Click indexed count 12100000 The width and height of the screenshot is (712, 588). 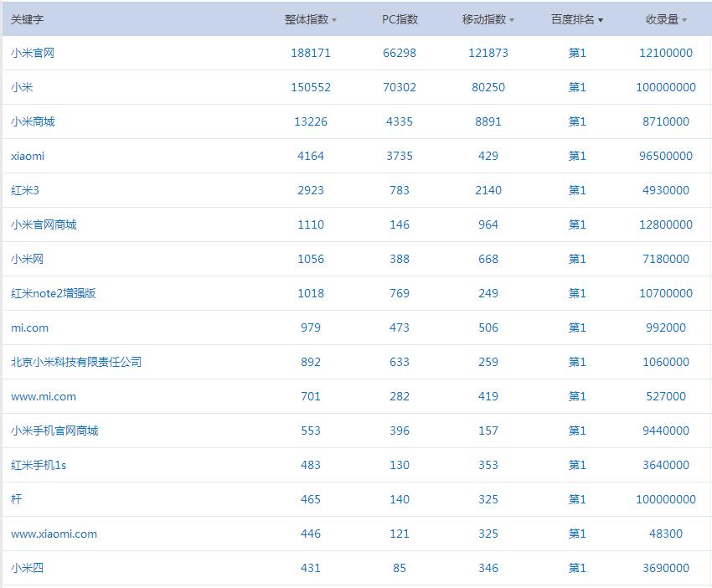666,53
